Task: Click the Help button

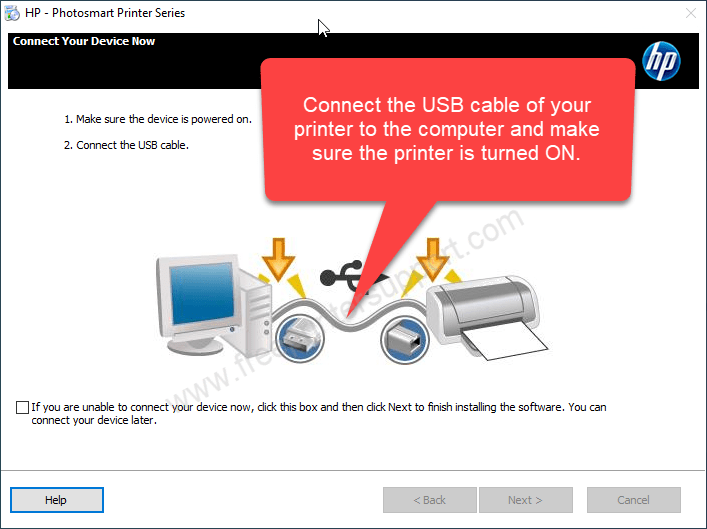Action: [x=57, y=500]
